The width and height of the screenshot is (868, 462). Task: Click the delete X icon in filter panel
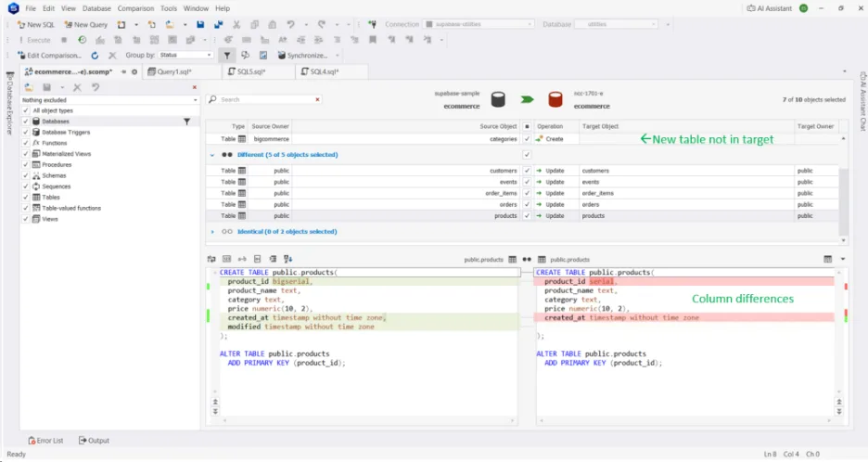coord(77,87)
